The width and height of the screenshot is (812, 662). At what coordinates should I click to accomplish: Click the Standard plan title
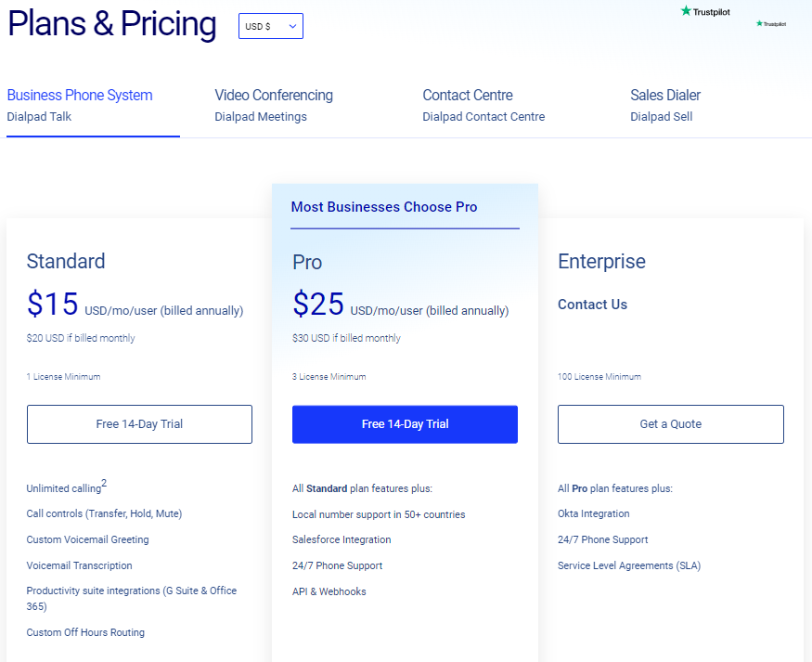pyautogui.click(x=66, y=261)
